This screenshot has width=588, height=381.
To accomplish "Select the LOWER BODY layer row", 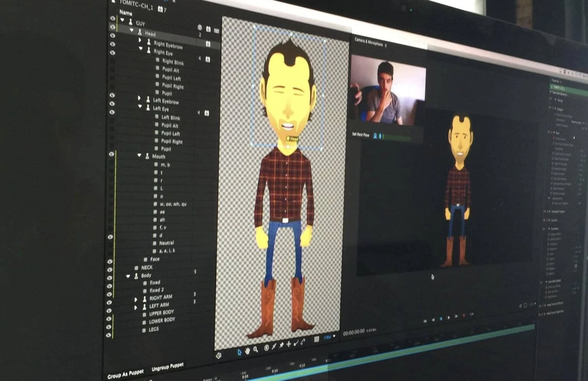I will pyautogui.click(x=162, y=321).
